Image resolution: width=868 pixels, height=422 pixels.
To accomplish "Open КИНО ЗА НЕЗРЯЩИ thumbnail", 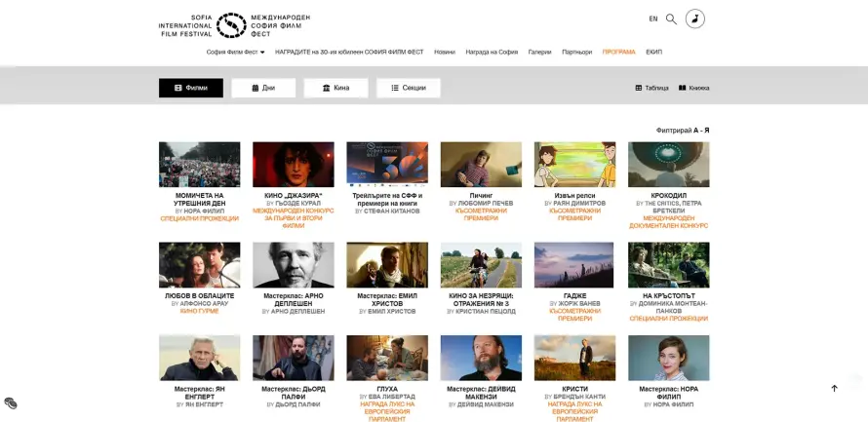I will coord(481,265).
